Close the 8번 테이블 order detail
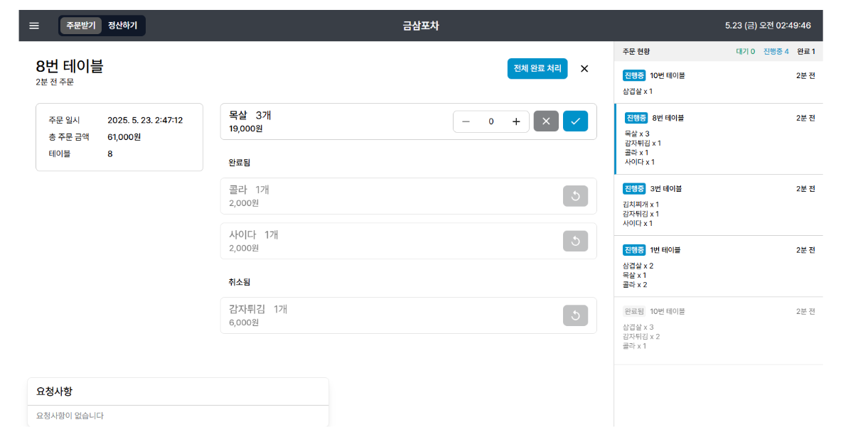Image resolution: width=868 pixels, height=444 pixels. 584,68
